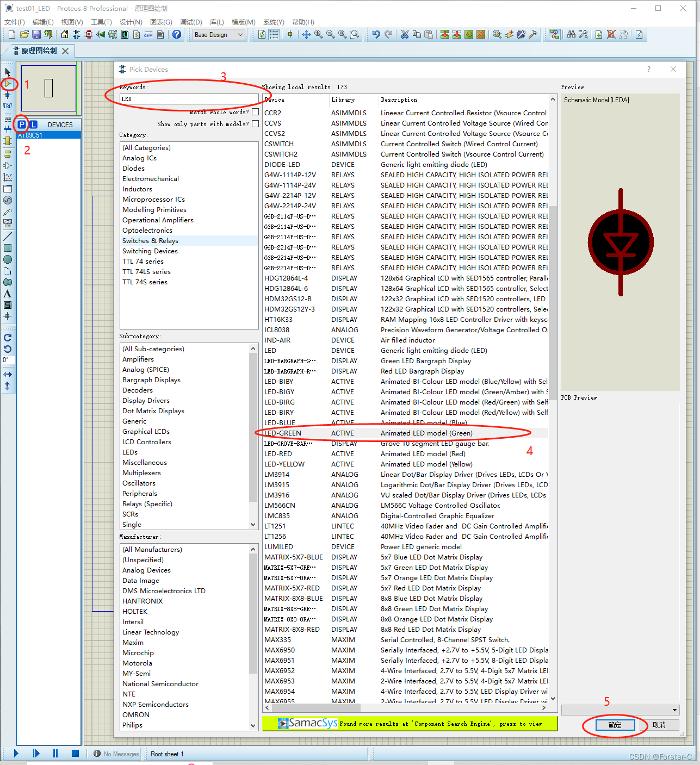Select Bargraph Displays sub-category
Image resolution: width=700 pixels, height=765 pixels.
[x=151, y=380]
